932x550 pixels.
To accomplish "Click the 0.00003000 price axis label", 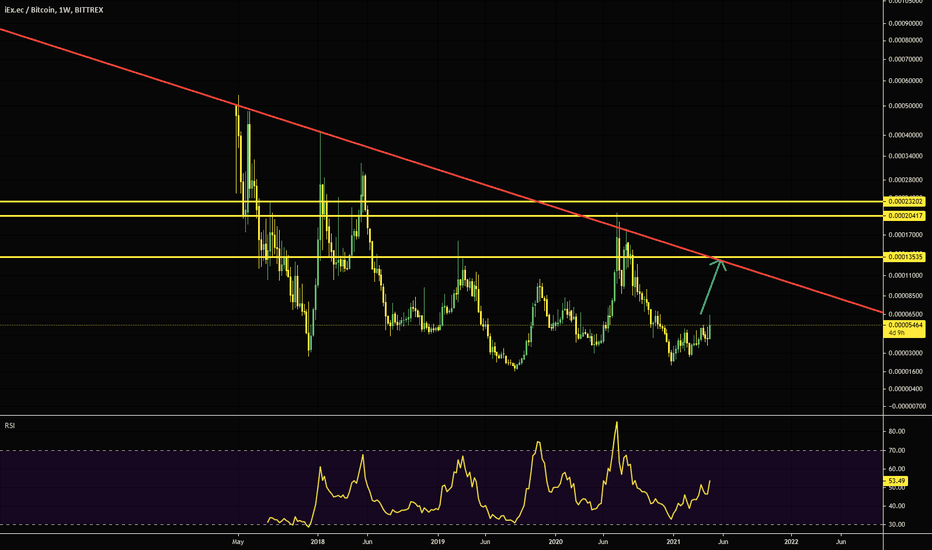I will (x=906, y=353).
